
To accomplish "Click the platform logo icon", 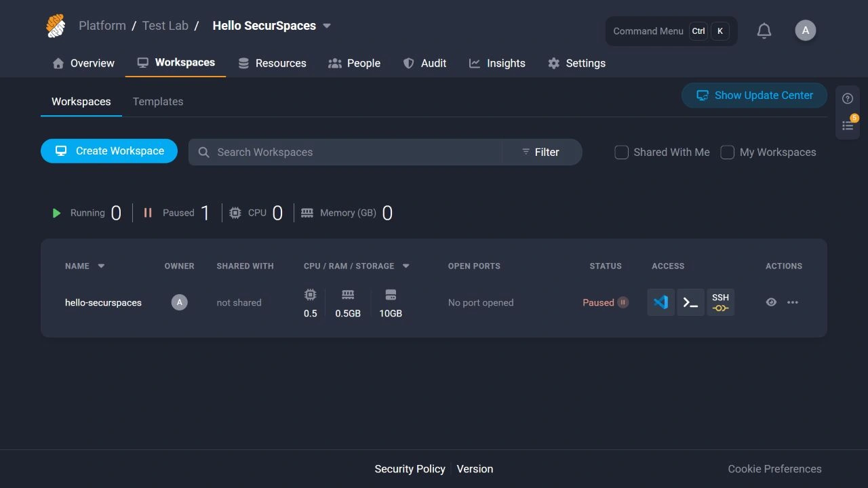I will click(56, 26).
